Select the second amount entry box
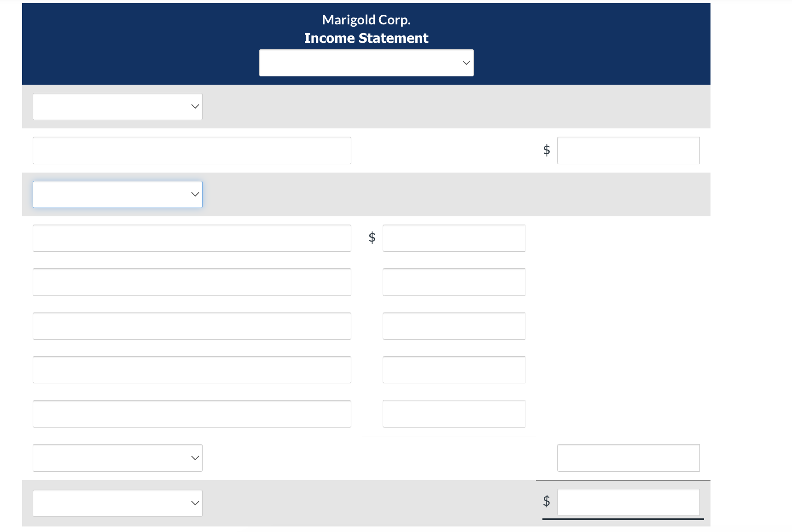 tap(454, 282)
